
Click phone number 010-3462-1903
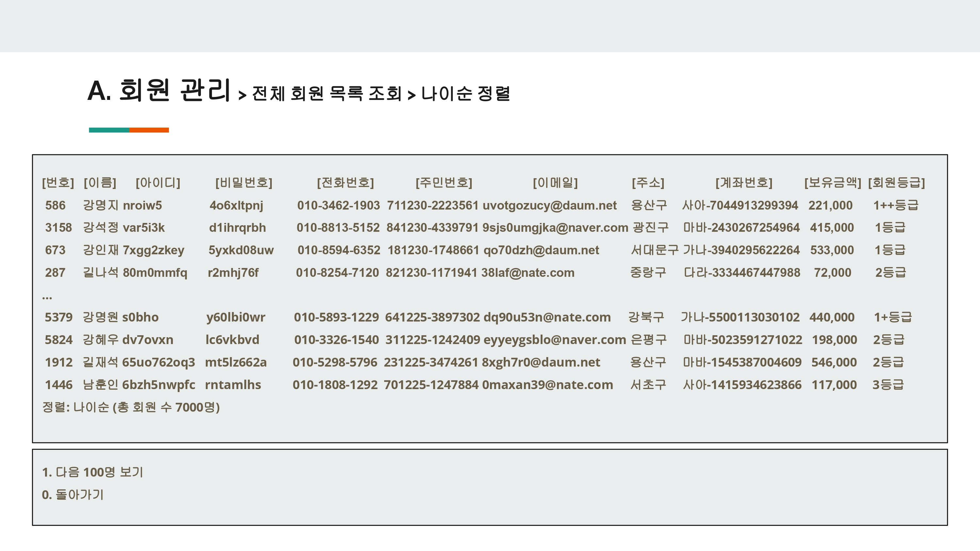pyautogui.click(x=338, y=205)
